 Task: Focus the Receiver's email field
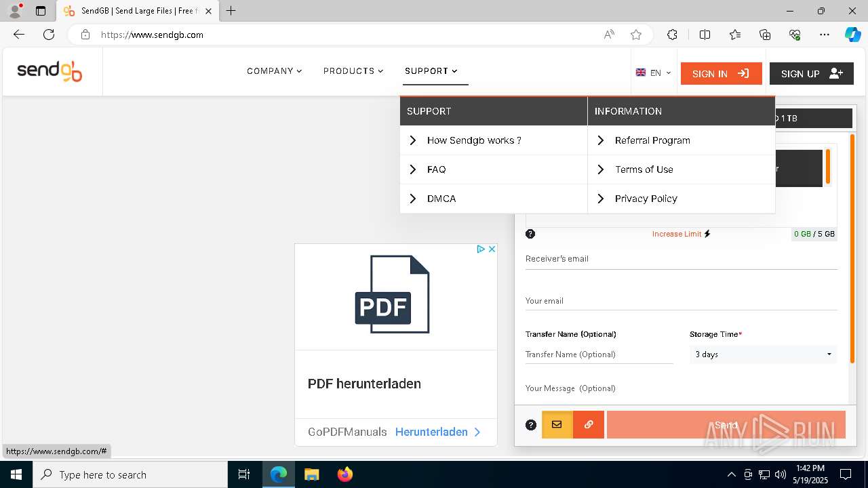(x=682, y=259)
